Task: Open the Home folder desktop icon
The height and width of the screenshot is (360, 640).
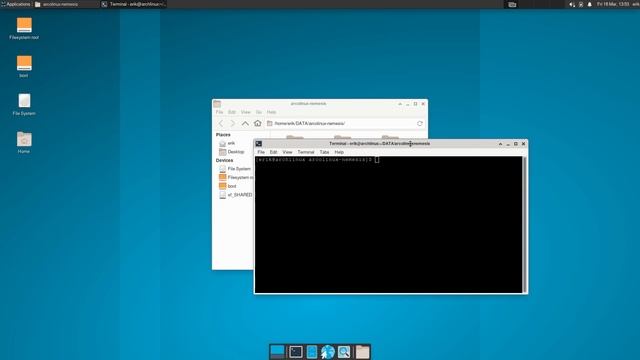Action: [24, 142]
